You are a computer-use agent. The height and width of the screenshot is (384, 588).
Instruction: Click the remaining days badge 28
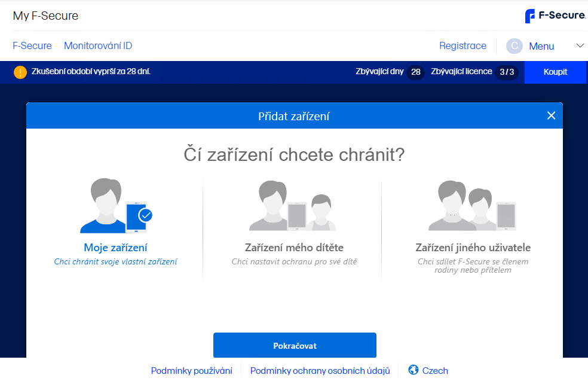click(415, 72)
